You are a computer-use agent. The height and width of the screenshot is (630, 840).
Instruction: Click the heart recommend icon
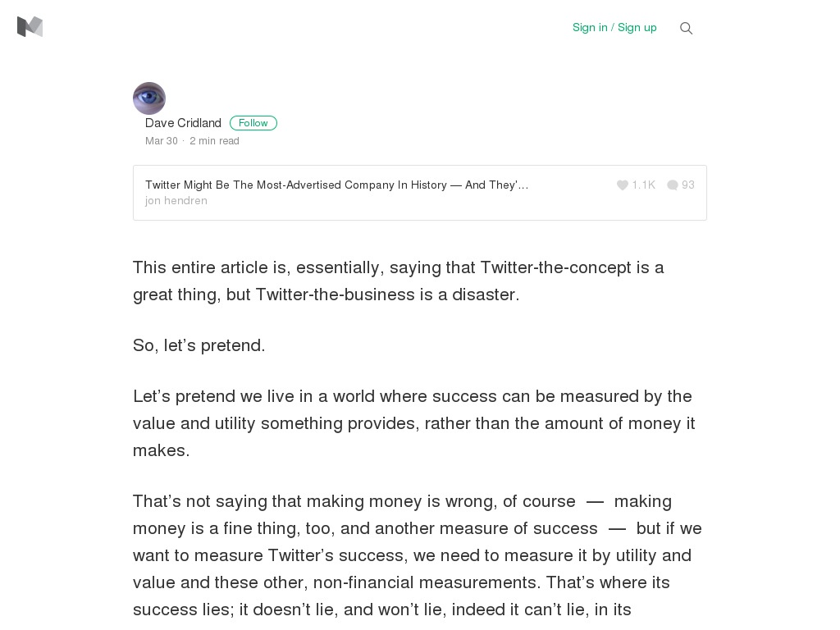(x=622, y=185)
